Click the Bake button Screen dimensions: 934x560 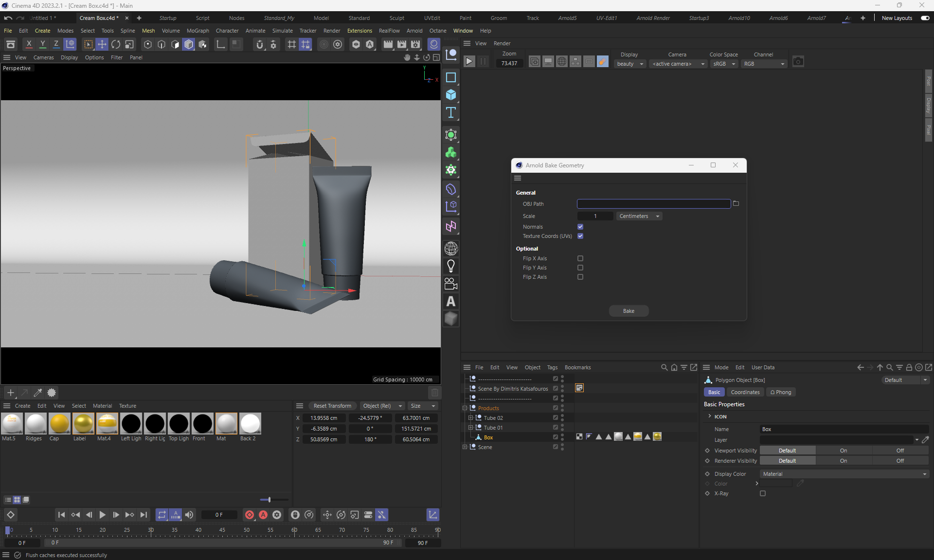(629, 311)
